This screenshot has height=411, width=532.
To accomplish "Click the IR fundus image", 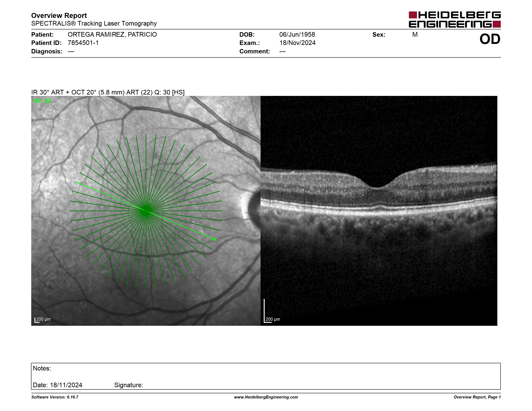I will tap(146, 211).
